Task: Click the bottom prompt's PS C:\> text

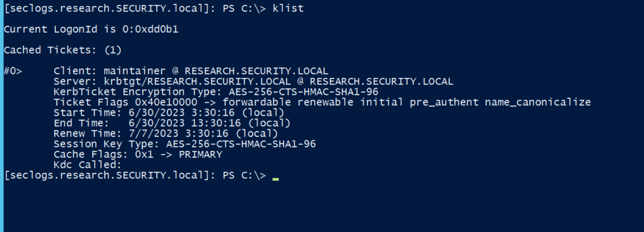Action: click(x=244, y=175)
